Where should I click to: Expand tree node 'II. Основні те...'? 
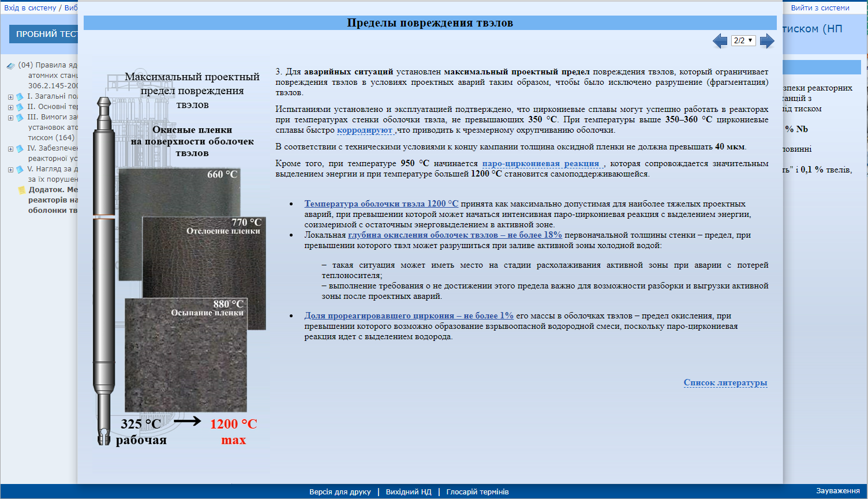pos(10,107)
